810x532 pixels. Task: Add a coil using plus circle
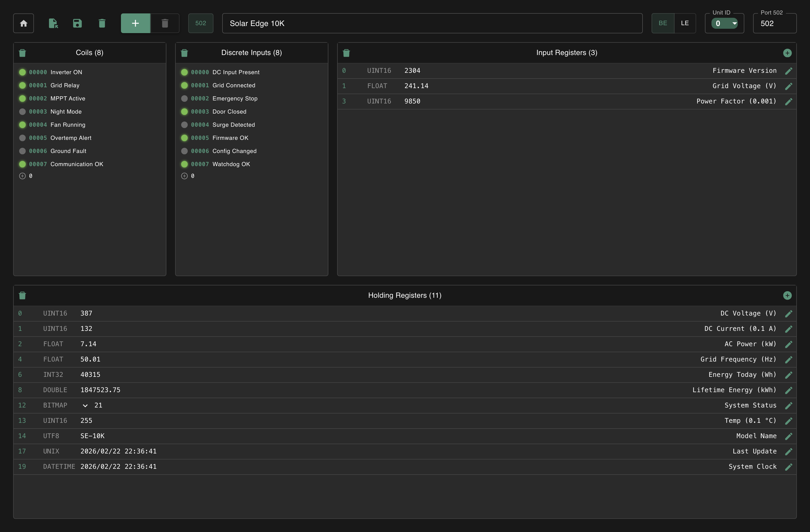tap(22, 176)
